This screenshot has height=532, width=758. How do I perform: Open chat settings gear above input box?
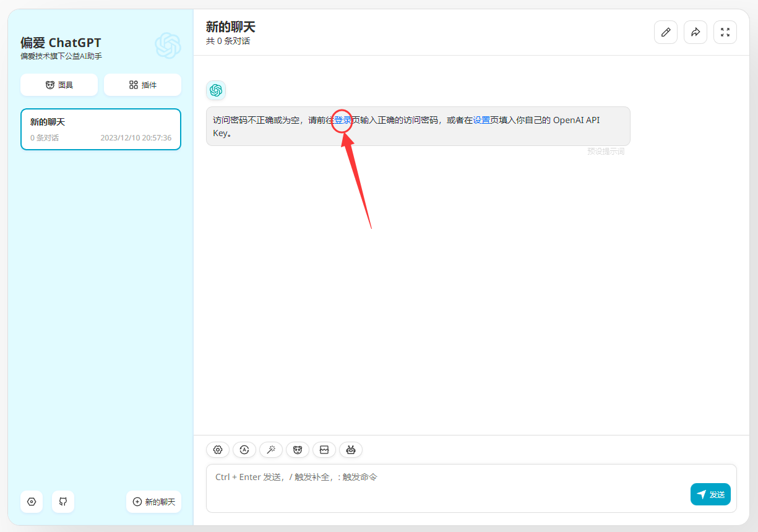[218, 450]
